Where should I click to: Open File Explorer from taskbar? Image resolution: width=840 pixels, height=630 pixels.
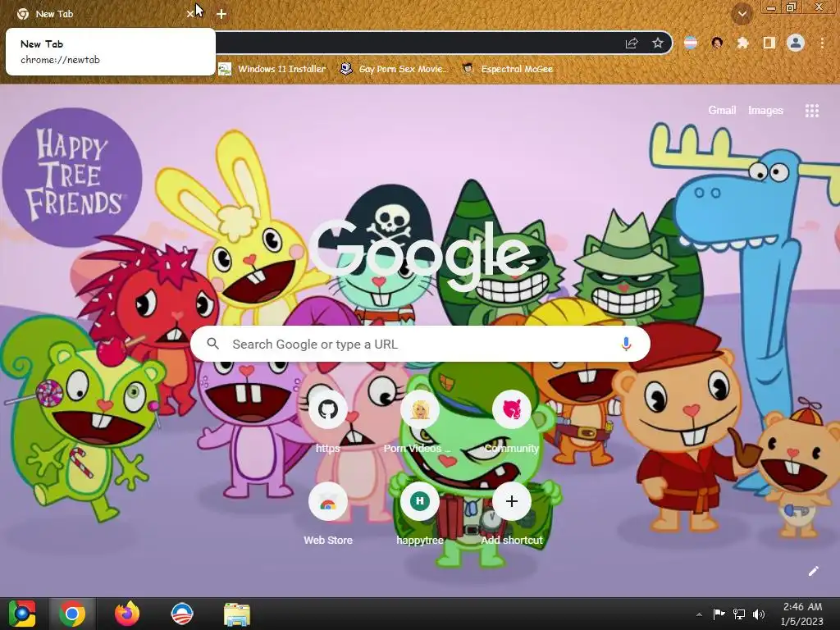pyautogui.click(x=237, y=614)
